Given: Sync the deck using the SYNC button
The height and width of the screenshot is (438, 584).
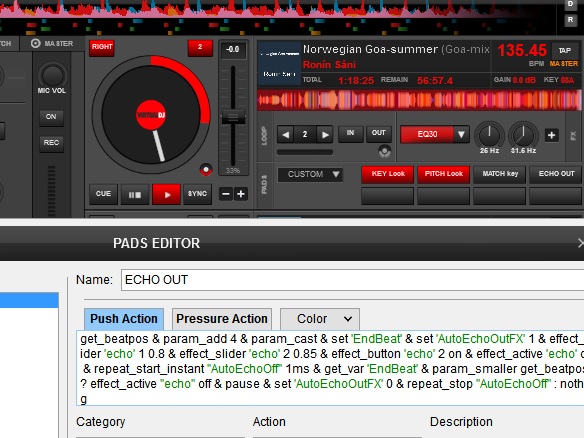Looking at the screenshot, I should [x=197, y=194].
